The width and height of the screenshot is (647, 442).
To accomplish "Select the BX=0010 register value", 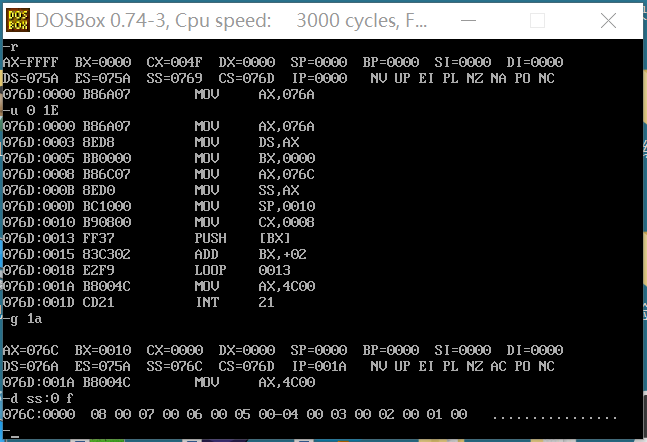I will (103, 350).
